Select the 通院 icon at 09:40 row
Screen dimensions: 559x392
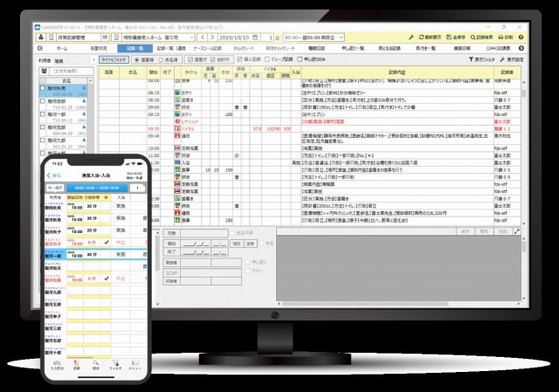178,136
